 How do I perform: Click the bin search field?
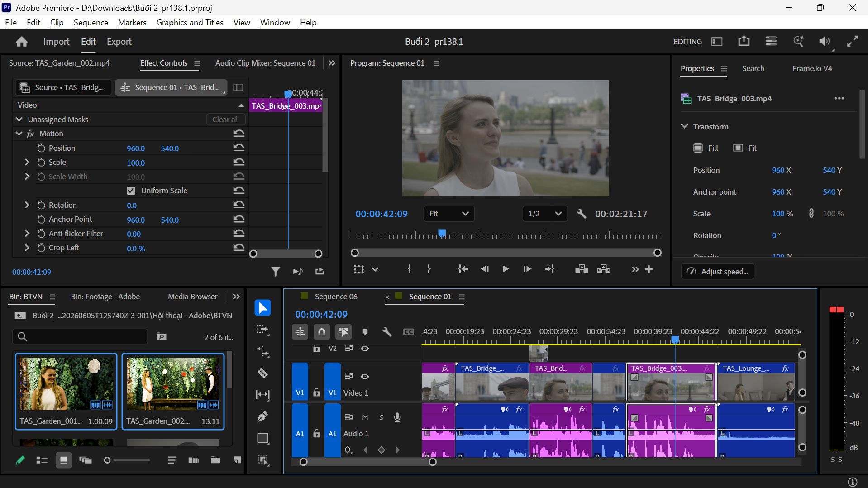pos(80,336)
